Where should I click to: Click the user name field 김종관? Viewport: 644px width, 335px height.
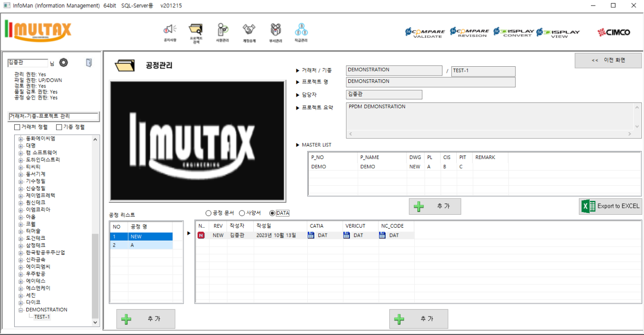click(28, 63)
